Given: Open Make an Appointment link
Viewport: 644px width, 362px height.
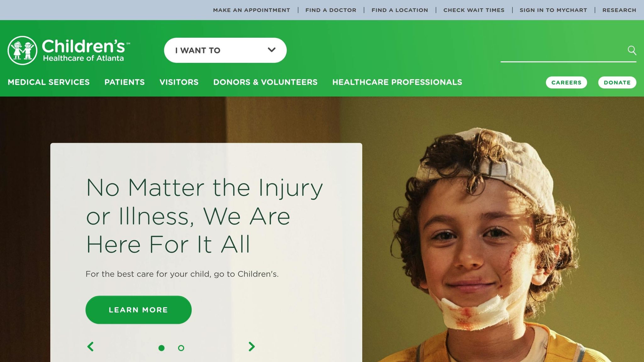Looking at the screenshot, I should (252, 10).
